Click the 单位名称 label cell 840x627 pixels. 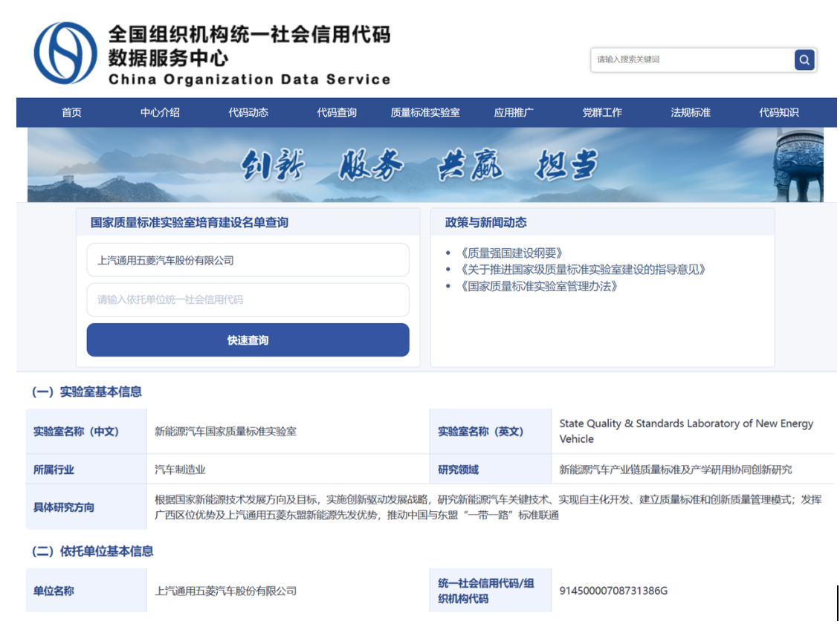[x=86, y=591]
